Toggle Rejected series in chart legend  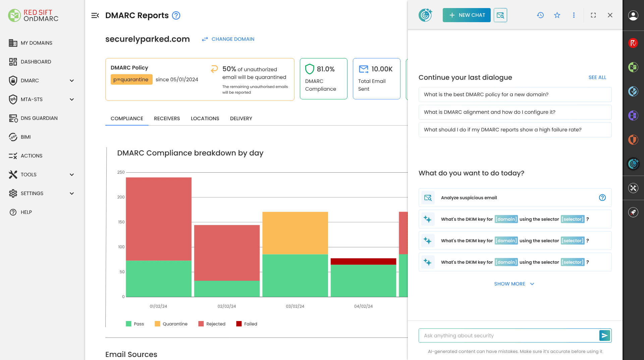point(212,324)
